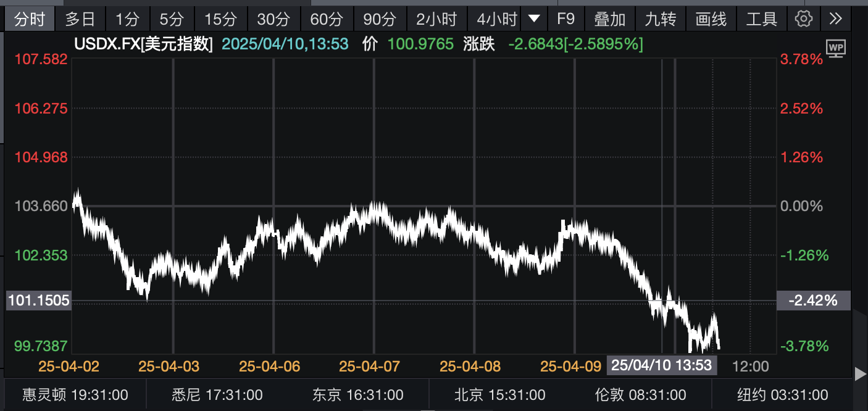Click the 25/04/10 13:53 time label
Viewport: 868px width, 411px height.
point(662,365)
